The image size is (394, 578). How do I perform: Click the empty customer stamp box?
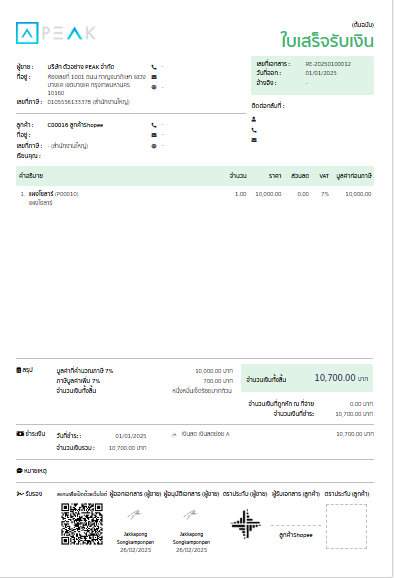point(346,526)
